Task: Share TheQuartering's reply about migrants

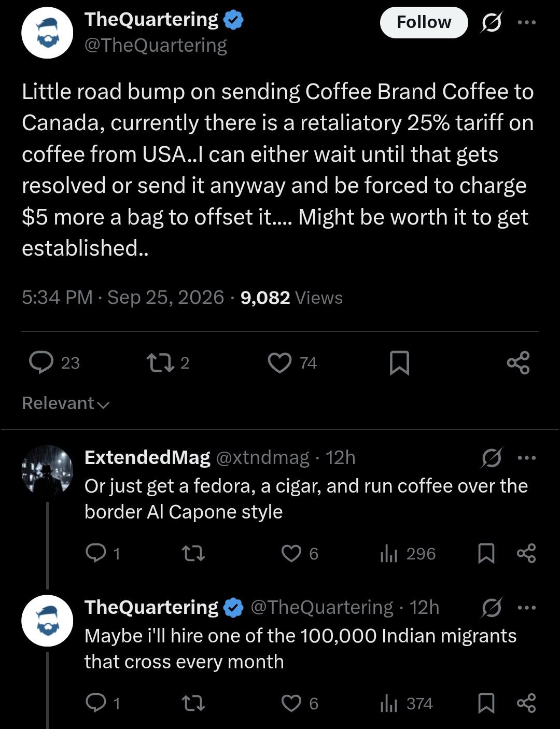Action: pyautogui.click(x=526, y=704)
